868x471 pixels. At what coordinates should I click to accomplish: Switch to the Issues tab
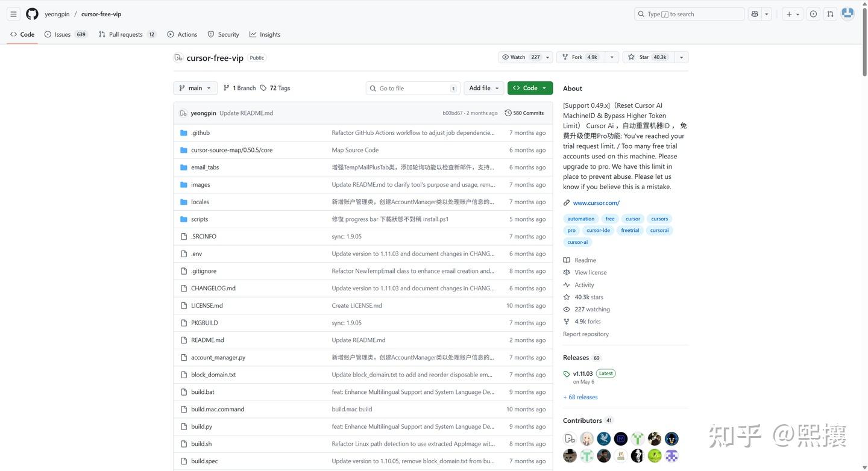pos(62,34)
